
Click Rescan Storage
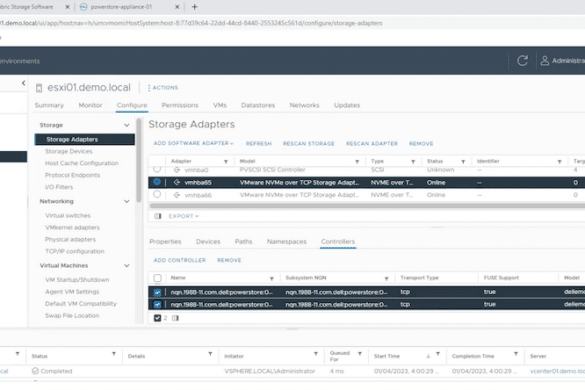[309, 144]
